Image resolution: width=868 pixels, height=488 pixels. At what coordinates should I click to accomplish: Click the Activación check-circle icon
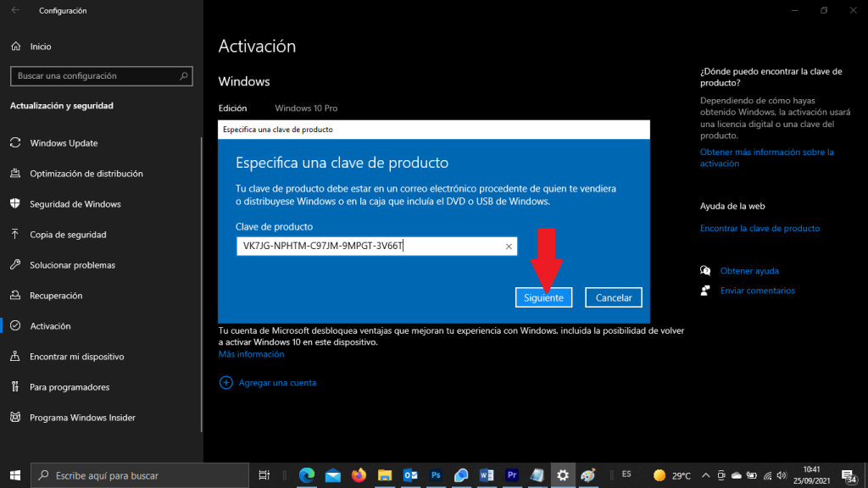point(15,326)
